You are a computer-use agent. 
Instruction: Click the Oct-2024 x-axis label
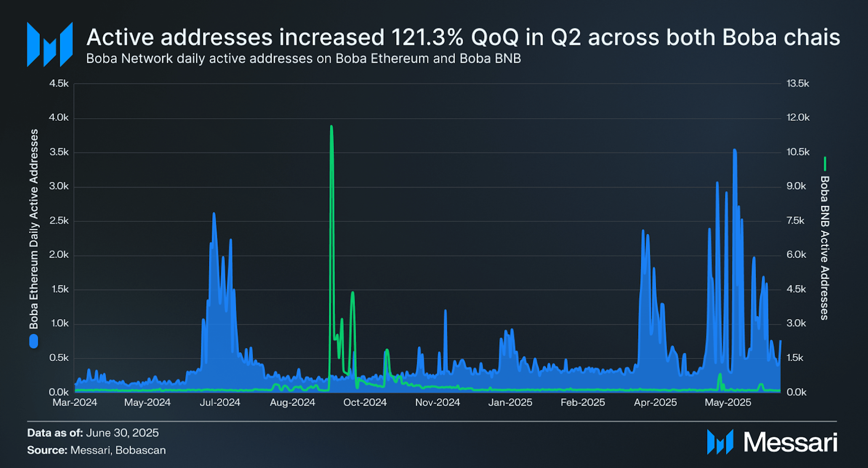pyautogui.click(x=365, y=402)
